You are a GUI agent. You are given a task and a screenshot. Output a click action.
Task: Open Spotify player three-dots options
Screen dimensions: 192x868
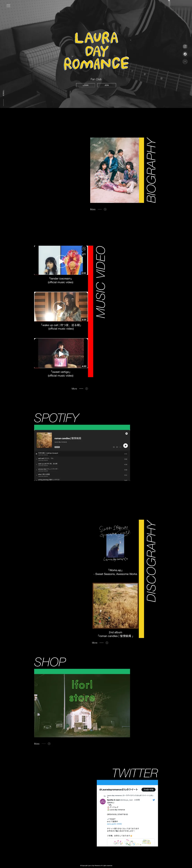tap(120, 447)
